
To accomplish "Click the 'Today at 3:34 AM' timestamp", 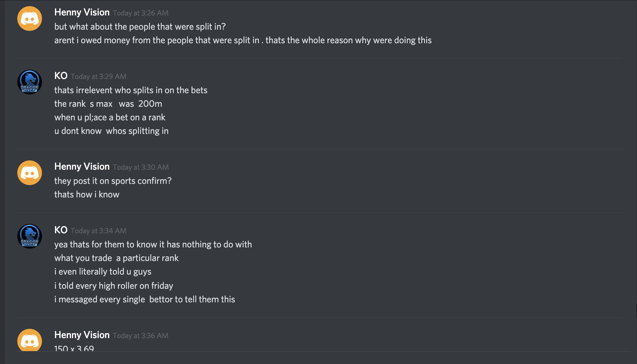I will [x=98, y=231].
